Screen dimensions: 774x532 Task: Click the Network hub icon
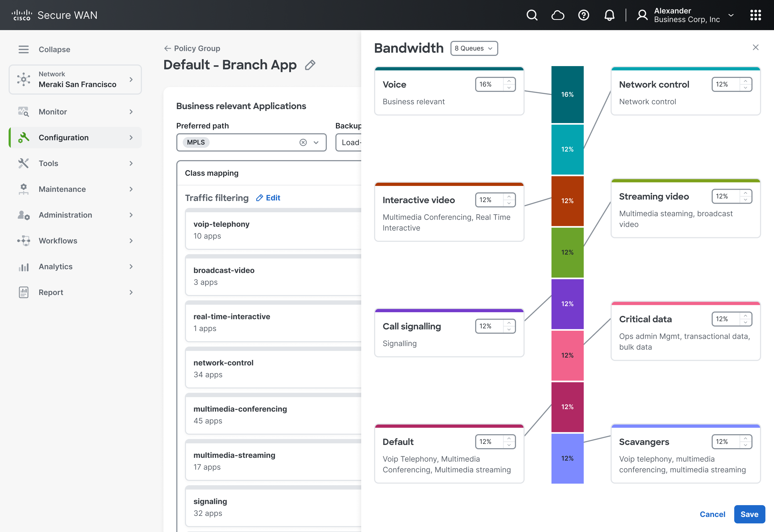coord(23,79)
